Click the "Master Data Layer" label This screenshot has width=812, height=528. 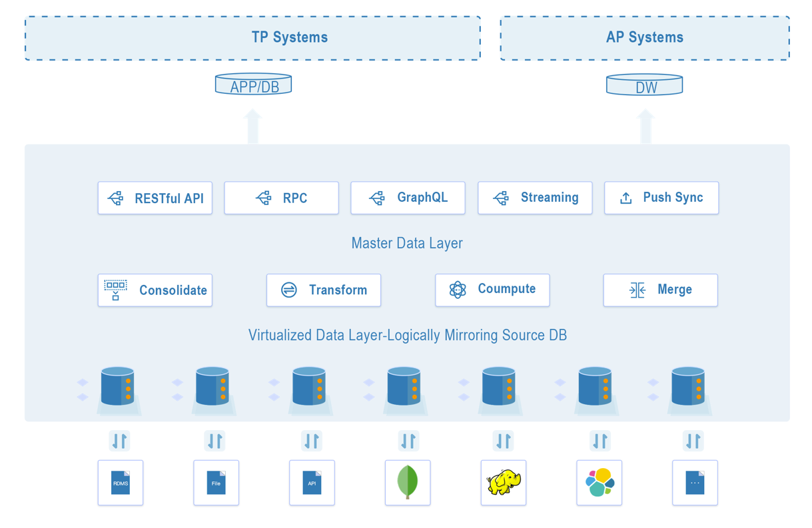tap(407, 243)
